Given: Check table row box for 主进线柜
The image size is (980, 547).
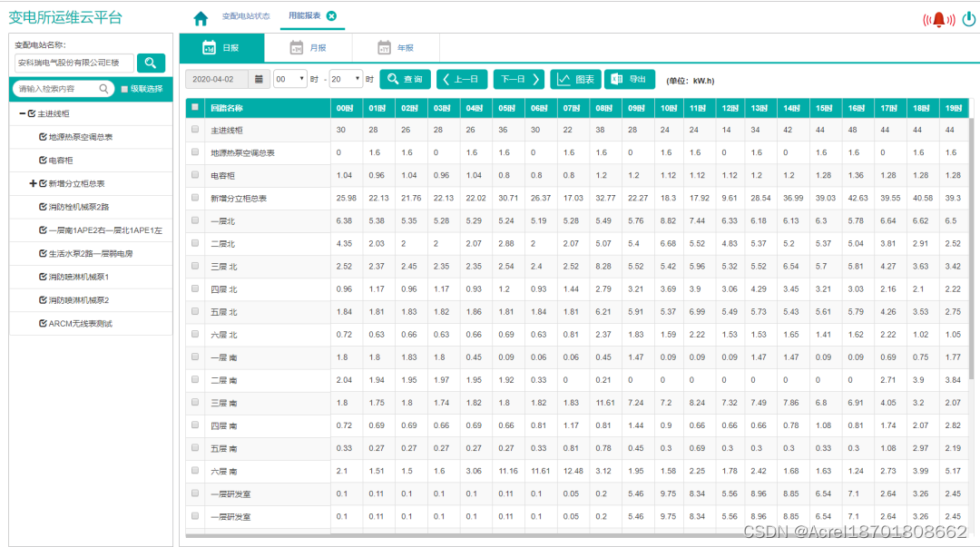Looking at the screenshot, I should click(195, 130).
